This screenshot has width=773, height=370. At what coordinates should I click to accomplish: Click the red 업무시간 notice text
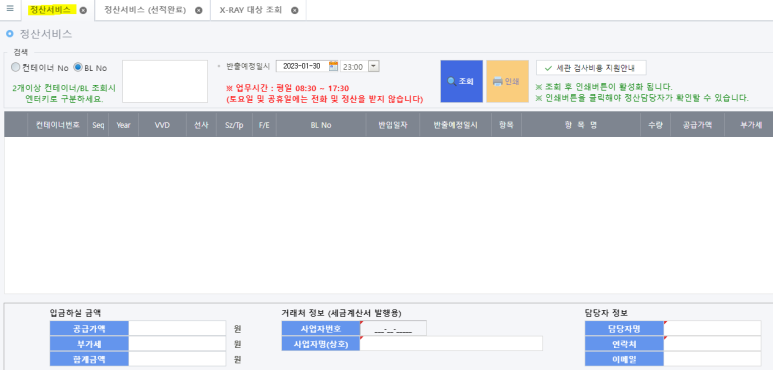click(324, 94)
